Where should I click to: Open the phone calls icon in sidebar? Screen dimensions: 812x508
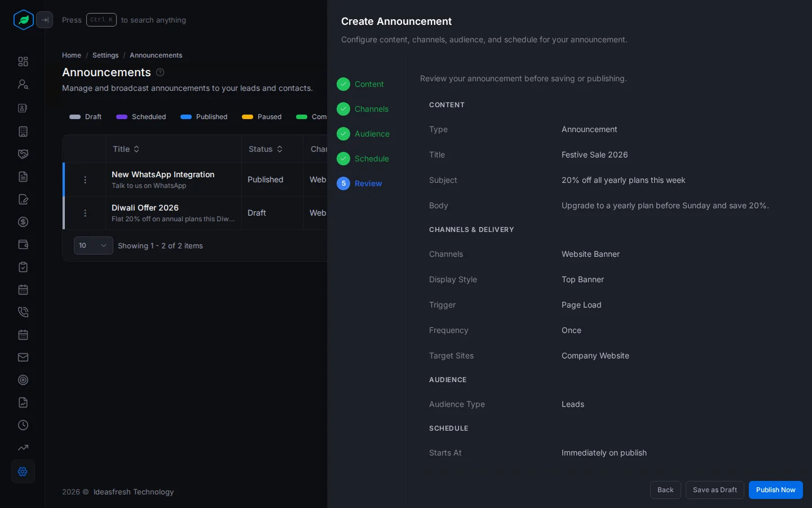[23, 312]
